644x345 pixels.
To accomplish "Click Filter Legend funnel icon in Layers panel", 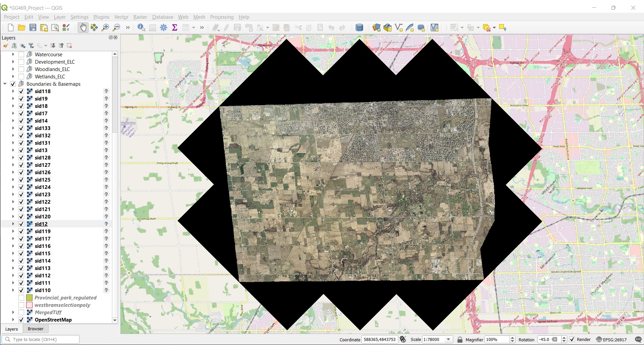I will click(31, 46).
